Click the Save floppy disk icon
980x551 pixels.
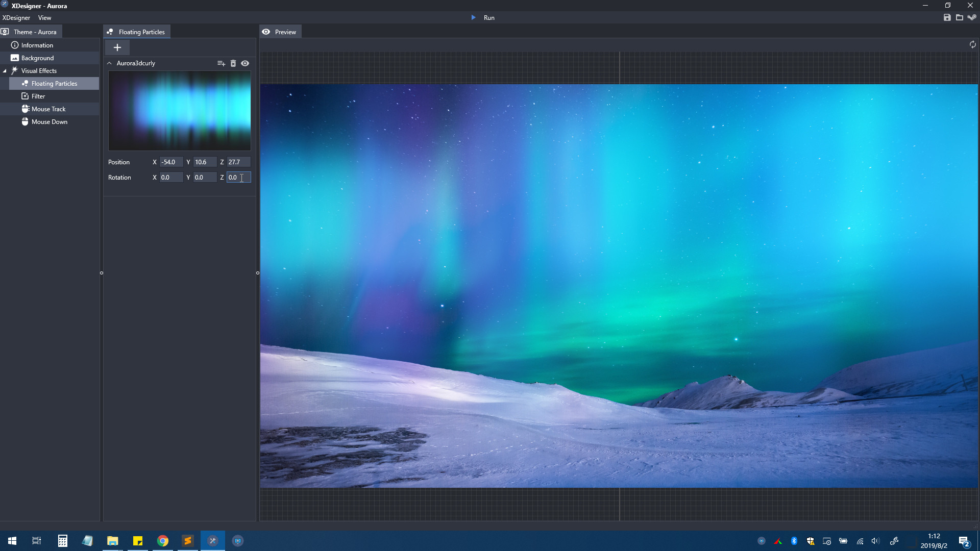tap(947, 17)
